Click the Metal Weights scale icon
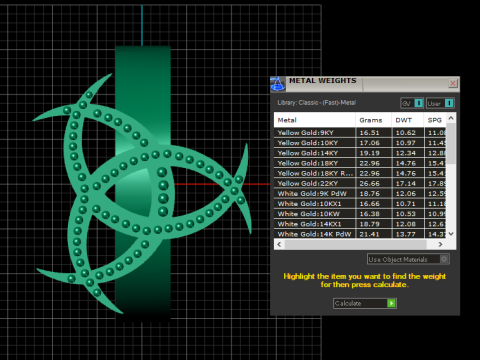Viewport: 480px width, 360px height. 278,84
